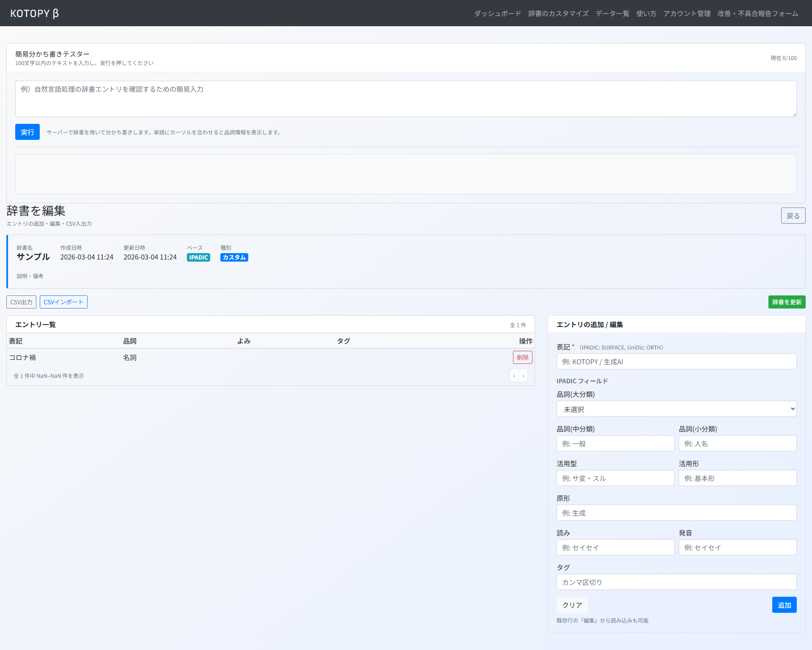Open 改善・不具合報告フォーム link
812x650 pixels.
[757, 14]
